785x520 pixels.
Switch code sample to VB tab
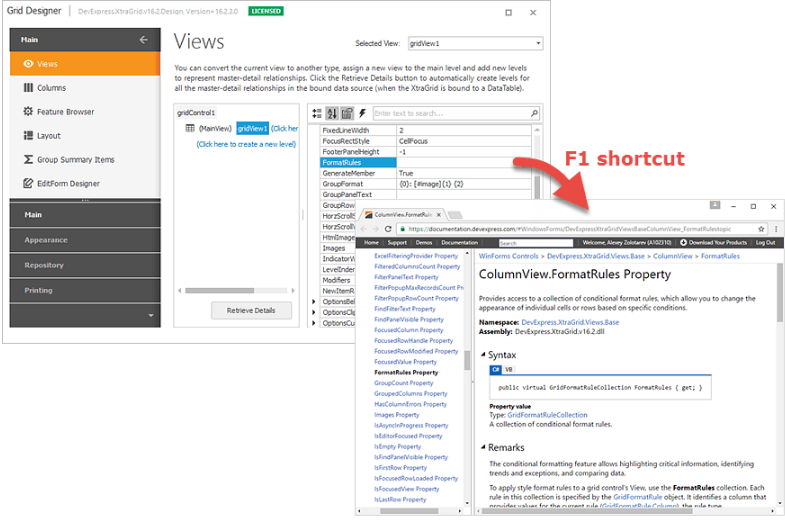(509, 369)
